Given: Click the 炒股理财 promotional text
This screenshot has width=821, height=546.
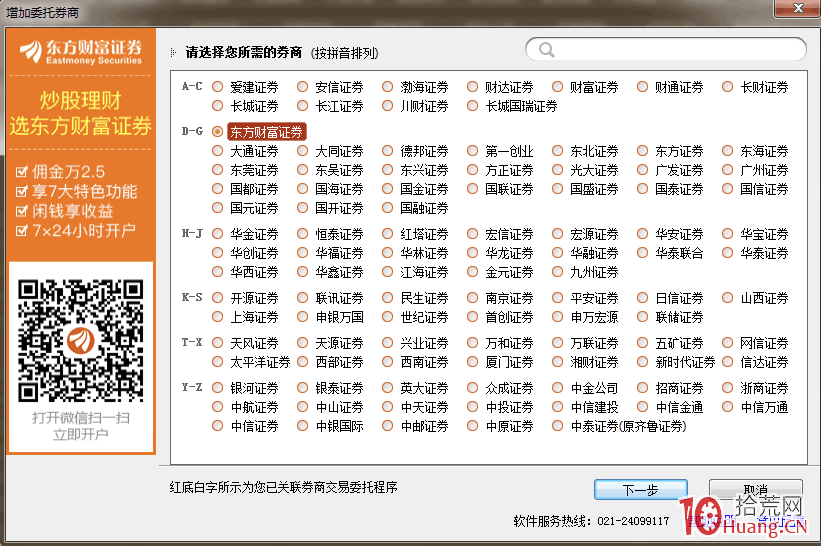Looking at the screenshot, I should pyautogui.click(x=80, y=101).
